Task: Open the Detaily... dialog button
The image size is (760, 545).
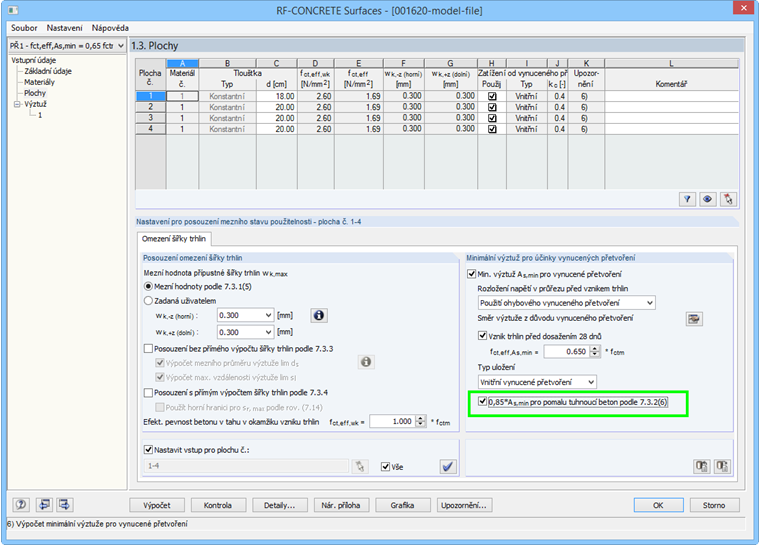Action: coord(279,505)
